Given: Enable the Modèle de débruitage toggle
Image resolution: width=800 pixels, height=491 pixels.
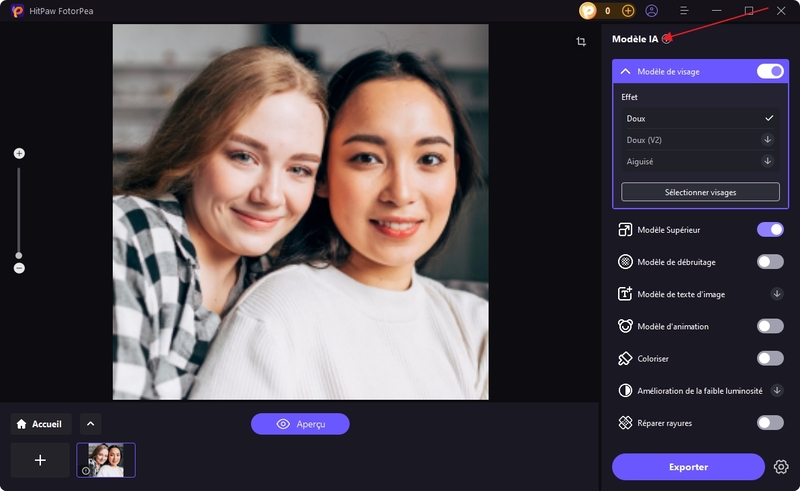Looking at the screenshot, I should pos(770,262).
